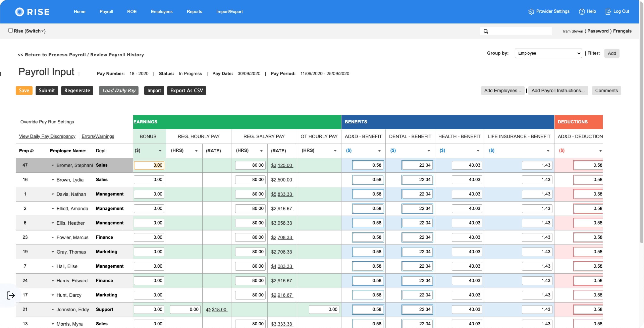Open the Reports menu
Screen dimensions: 644x328
coord(194,12)
